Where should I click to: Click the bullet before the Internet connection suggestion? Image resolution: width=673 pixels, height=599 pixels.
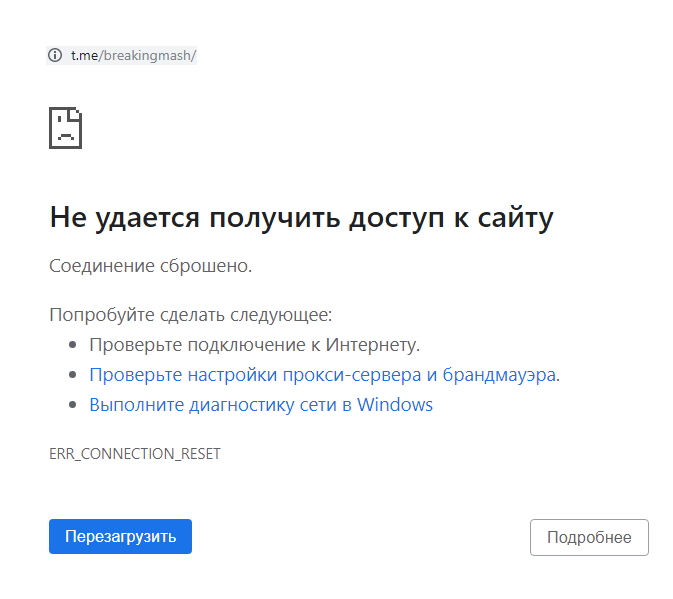[x=73, y=346]
